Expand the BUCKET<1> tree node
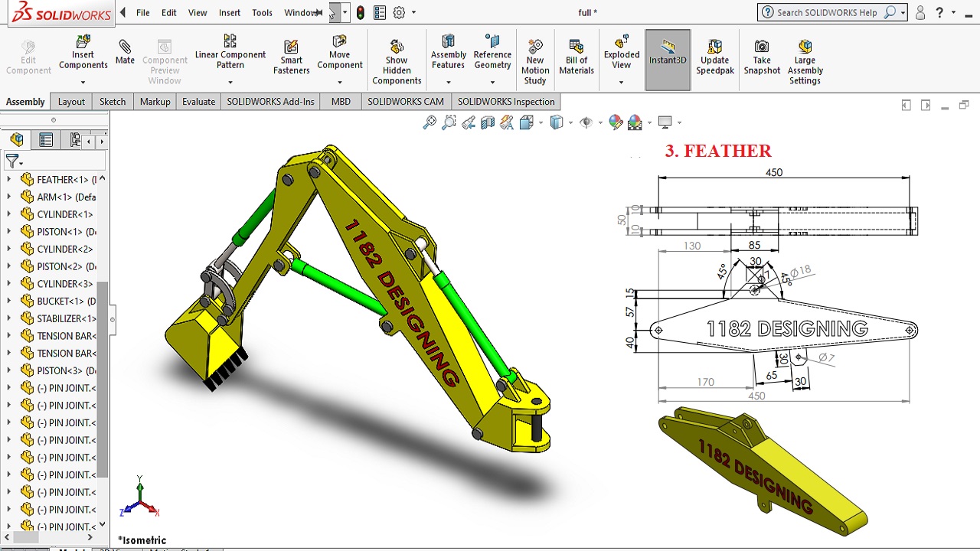 pyautogui.click(x=9, y=301)
